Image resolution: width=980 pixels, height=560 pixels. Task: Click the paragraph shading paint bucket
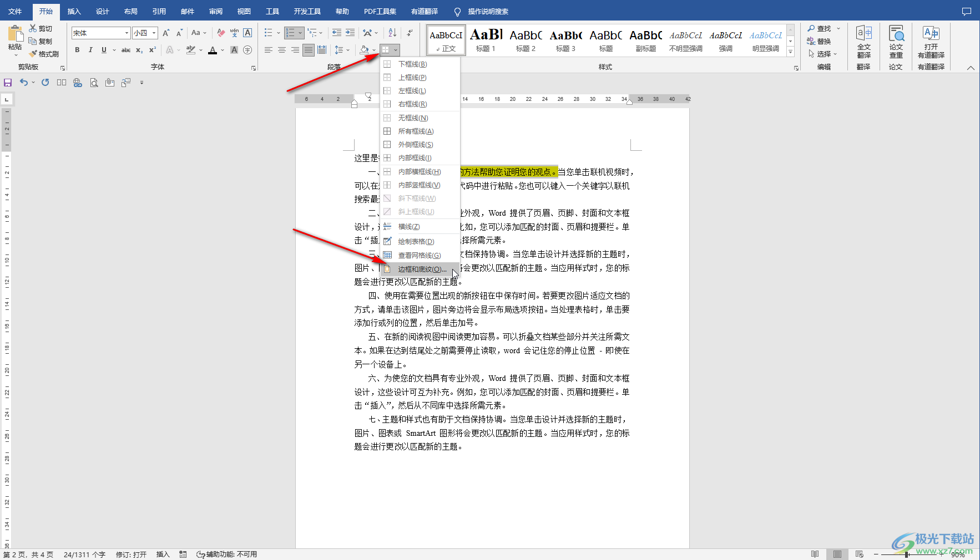point(364,50)
